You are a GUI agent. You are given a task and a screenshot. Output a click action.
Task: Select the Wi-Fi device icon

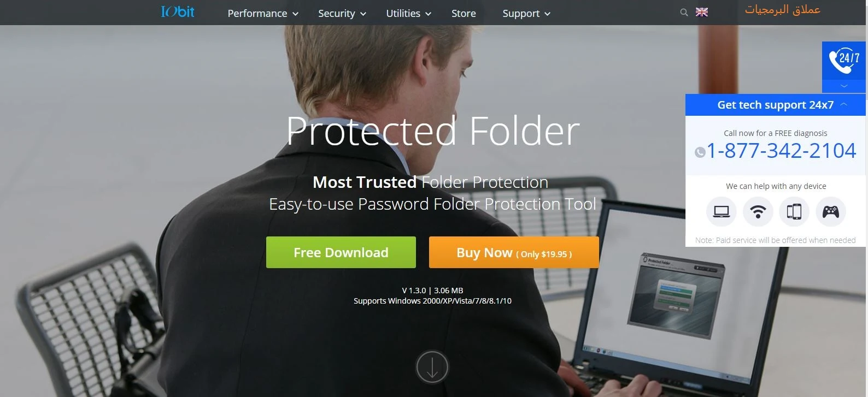tap(758, 211)
